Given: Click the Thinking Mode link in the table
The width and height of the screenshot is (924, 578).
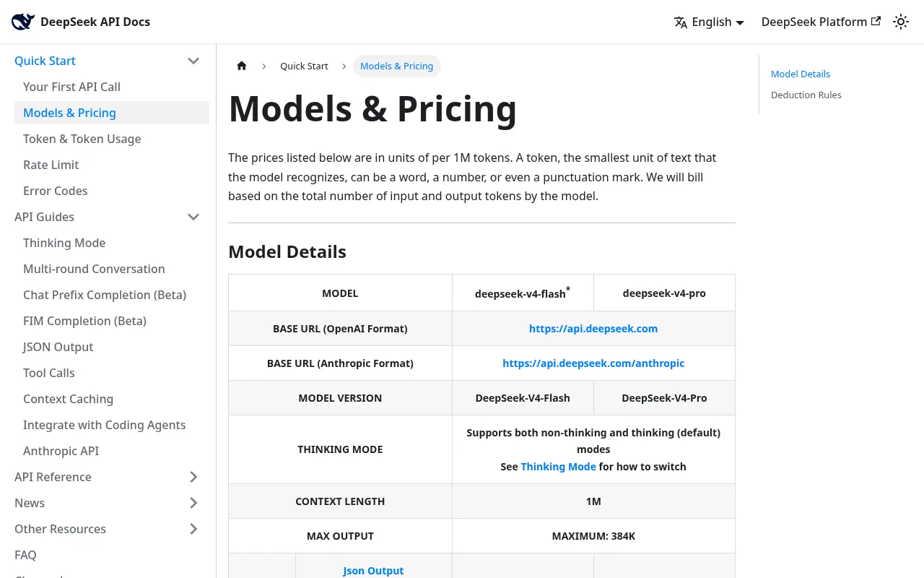Looking at the screenshot, I should pyautogui.click(x=558, y=466).
